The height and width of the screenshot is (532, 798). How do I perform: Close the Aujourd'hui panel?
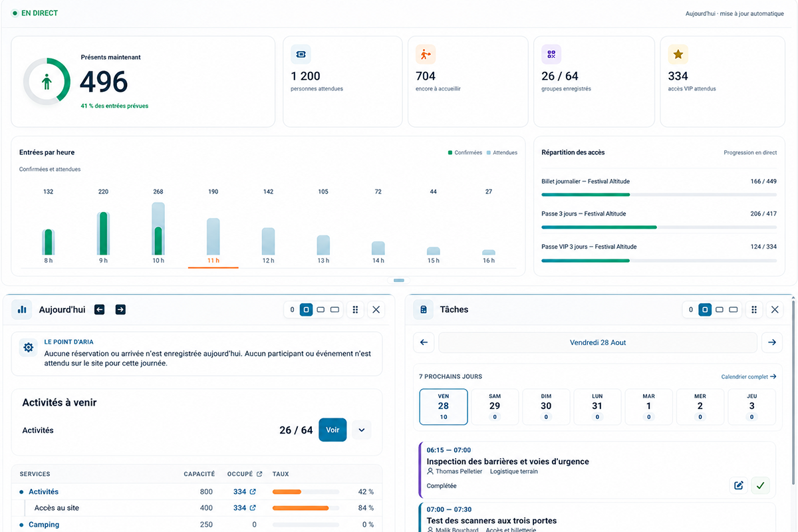pos(376,309)
